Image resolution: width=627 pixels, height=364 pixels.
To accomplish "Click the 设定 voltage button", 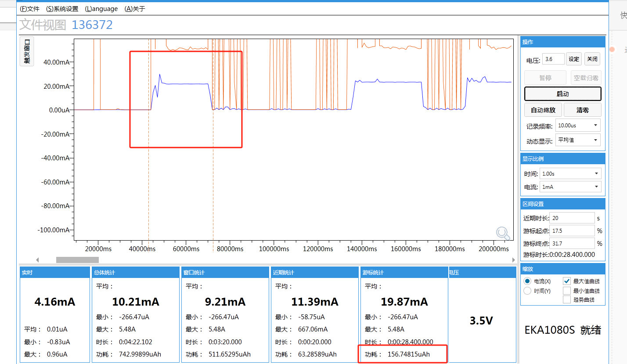I will (574, 59).
